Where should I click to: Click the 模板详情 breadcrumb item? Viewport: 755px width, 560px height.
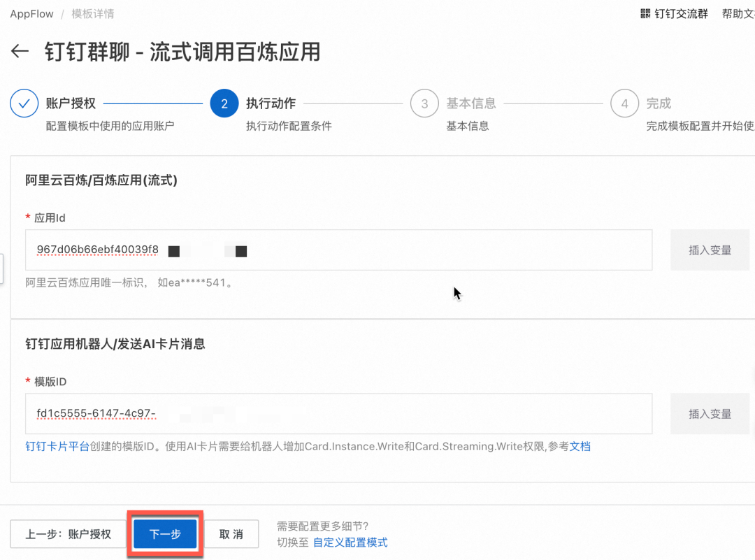coord(93,14)
